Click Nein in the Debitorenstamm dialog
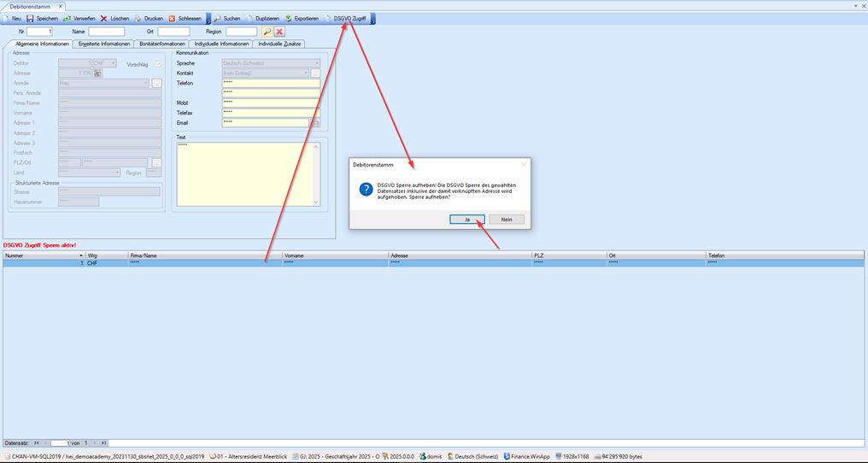This screenshot has height=463, width=868. click(507, 220)
